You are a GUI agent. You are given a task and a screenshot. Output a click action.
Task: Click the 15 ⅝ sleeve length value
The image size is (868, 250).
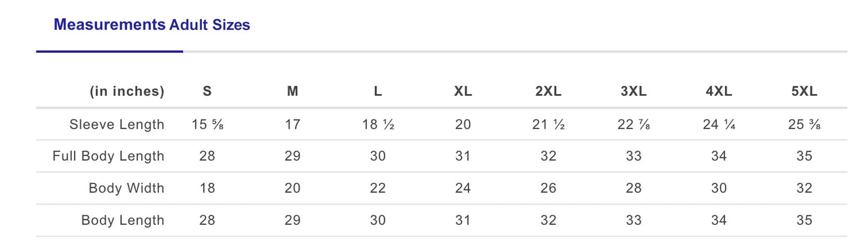pos(207,125)
